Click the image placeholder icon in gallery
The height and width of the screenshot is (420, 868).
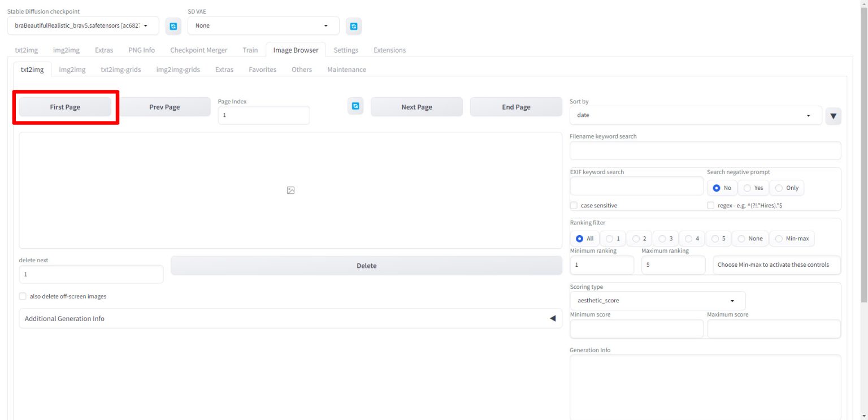[290, 190]
